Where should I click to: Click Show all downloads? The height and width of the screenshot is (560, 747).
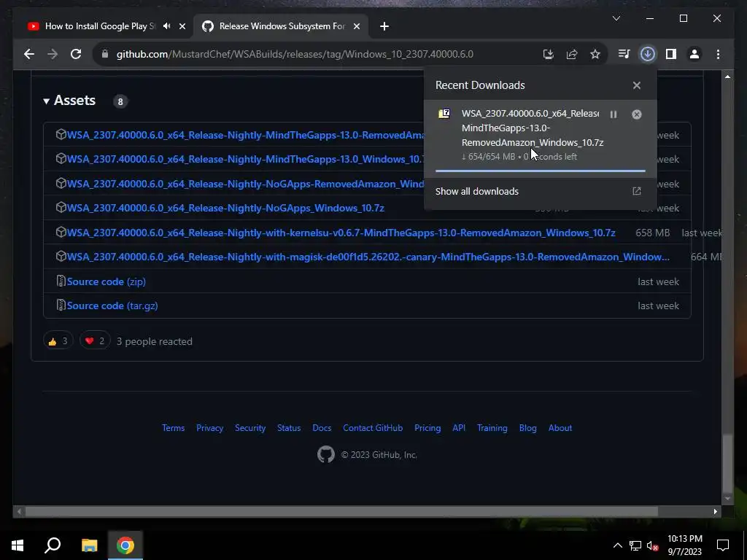(x=477, y=192)
